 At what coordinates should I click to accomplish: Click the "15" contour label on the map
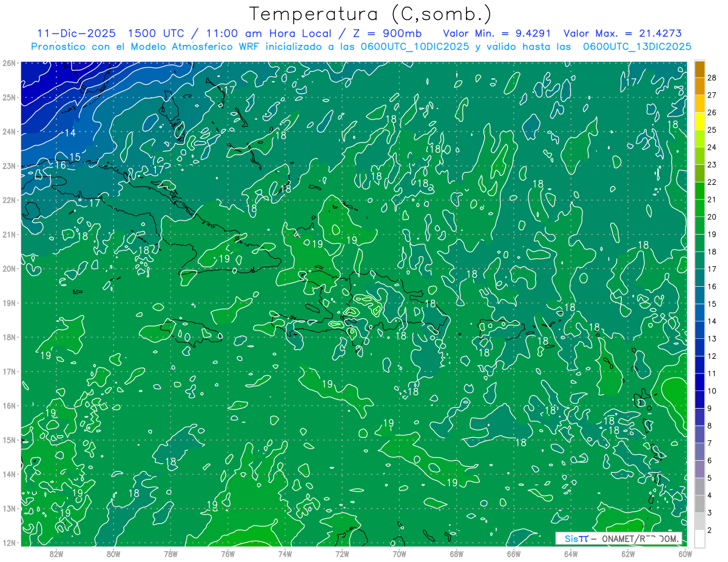click(x=75, y=158)
